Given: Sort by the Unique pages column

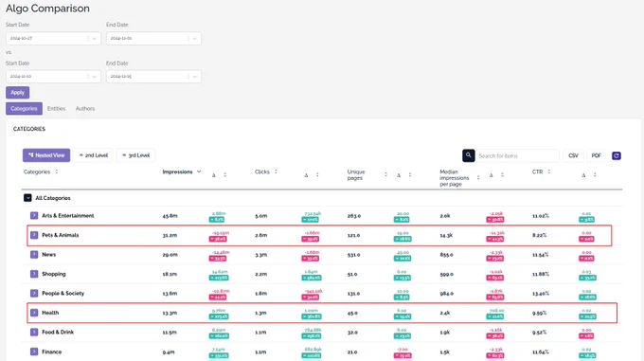Looking at the screenshot, I should [x=385, y=174].
